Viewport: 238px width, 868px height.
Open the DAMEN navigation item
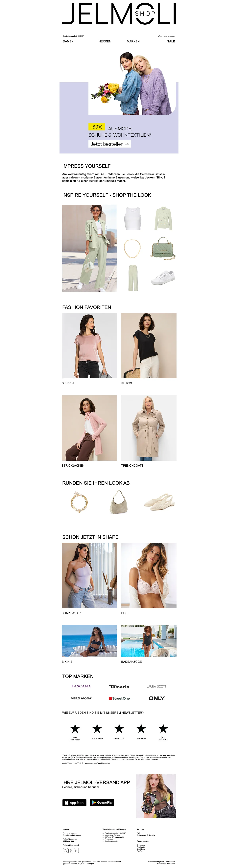point(68,41)
